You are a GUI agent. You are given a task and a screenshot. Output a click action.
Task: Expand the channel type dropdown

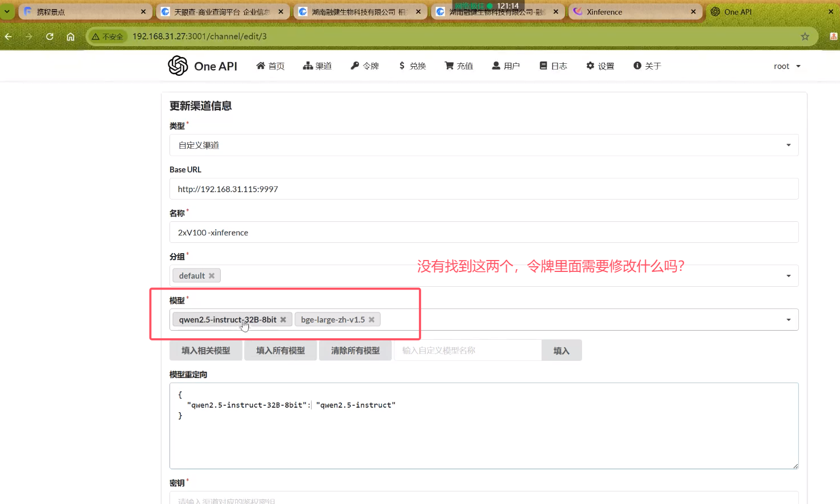788,145
